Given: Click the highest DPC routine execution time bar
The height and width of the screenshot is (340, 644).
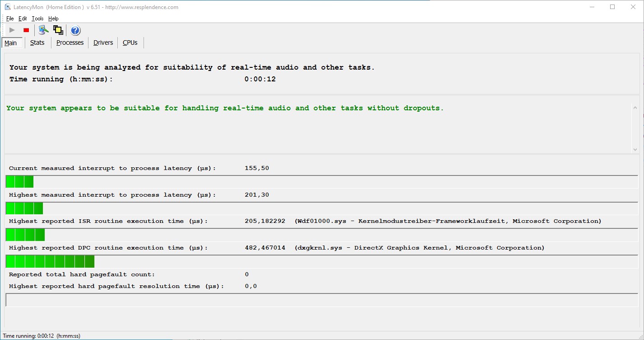Looking at the screenshot, I should 322,261.
